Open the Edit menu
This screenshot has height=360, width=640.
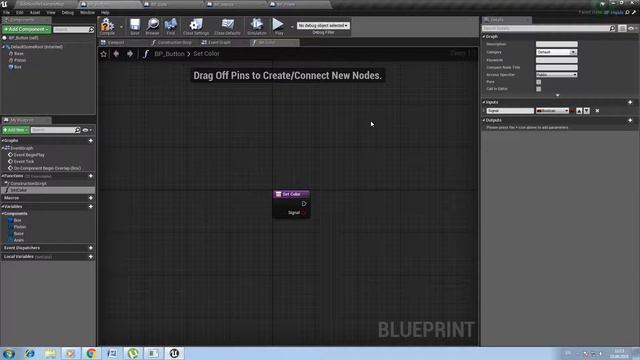[20, 13]
